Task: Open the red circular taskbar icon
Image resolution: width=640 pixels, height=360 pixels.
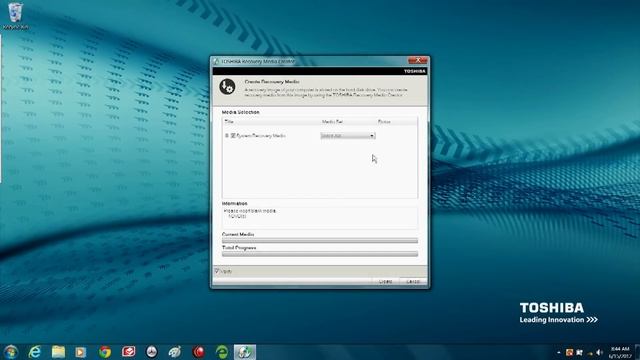Action: (199, 352)
